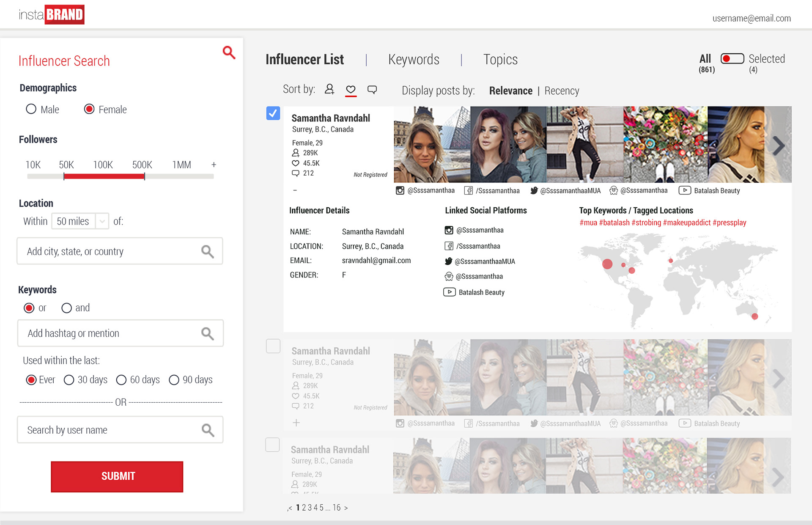Open the 50 miles distance dropdown
Screen dimensions: 812x525
click(x=102, y=221)
